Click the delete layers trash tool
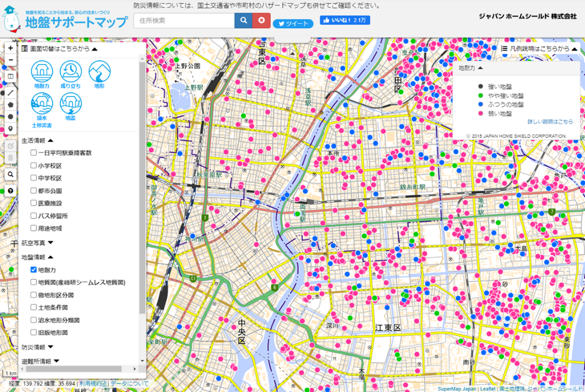This screenshot has height=392, width=585. click(x=10, y=158)
